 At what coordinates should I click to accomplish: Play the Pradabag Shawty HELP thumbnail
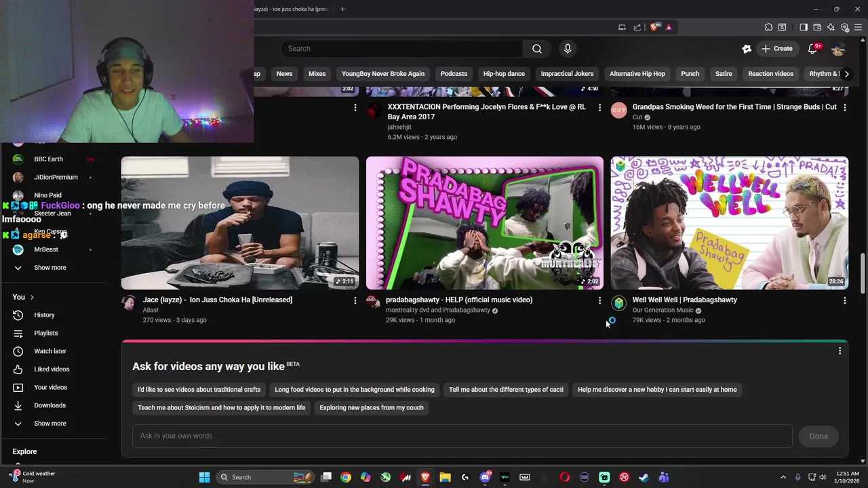(x=485, y=223)
